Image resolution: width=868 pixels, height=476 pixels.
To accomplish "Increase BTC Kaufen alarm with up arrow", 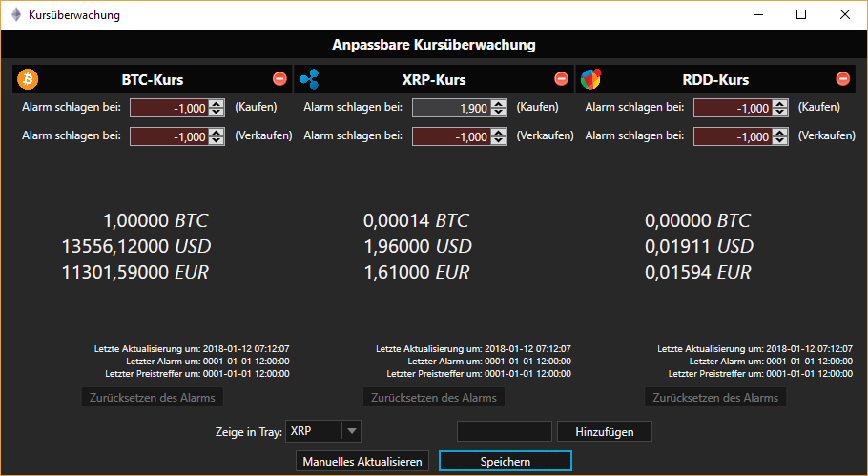I will pos(217,104).
